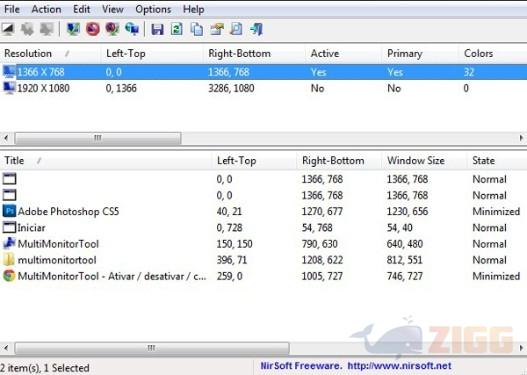Click the folder icon beside multimonitortool

(9, 260)
